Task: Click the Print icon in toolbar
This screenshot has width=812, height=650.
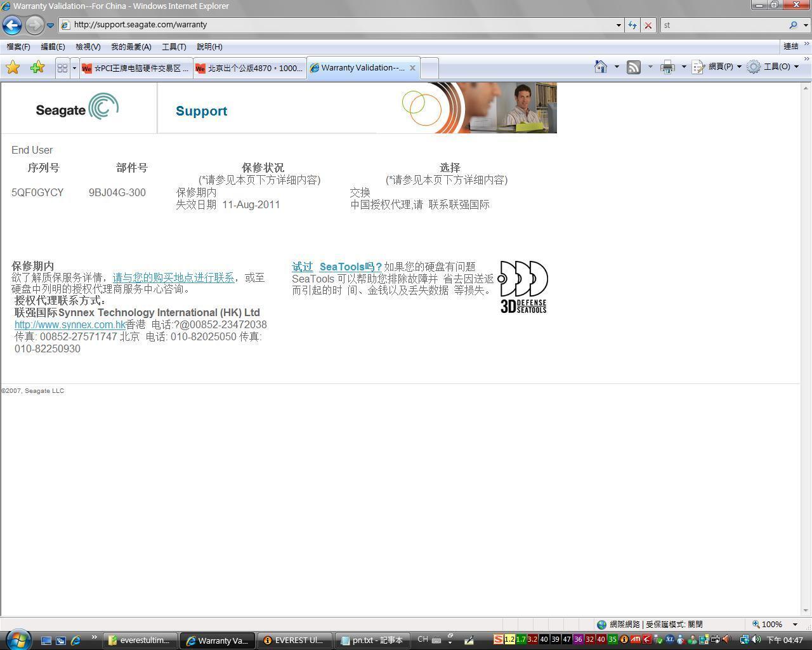Action: pos(667,67)
